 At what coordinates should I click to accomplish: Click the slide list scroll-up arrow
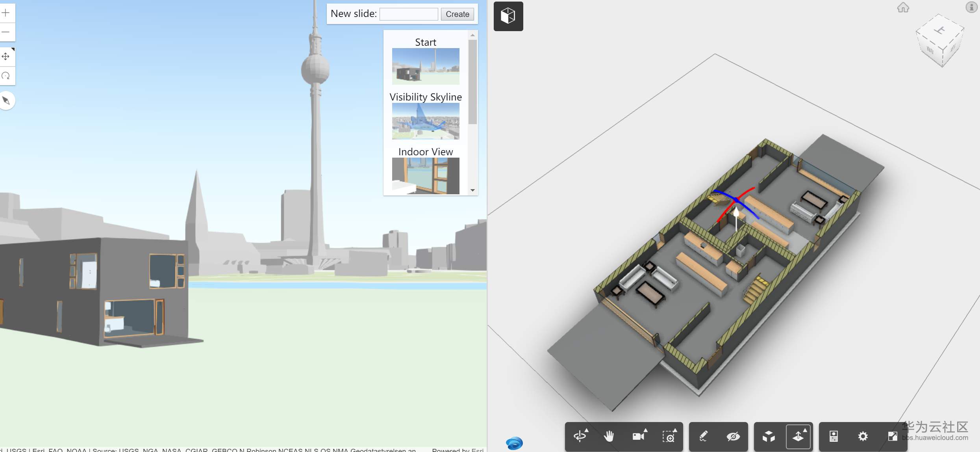pyautogui.click(x=472, y=35)
